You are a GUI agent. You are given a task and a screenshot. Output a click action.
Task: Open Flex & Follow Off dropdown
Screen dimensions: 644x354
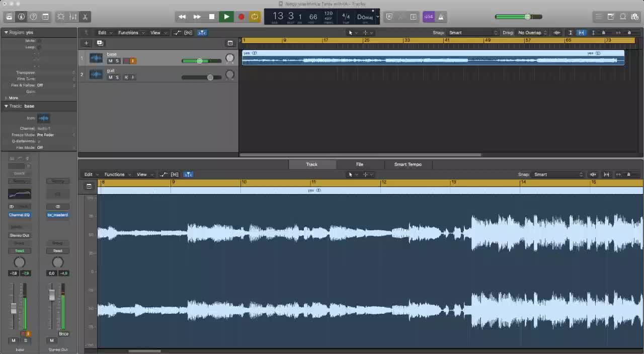[x=56, y=85]
